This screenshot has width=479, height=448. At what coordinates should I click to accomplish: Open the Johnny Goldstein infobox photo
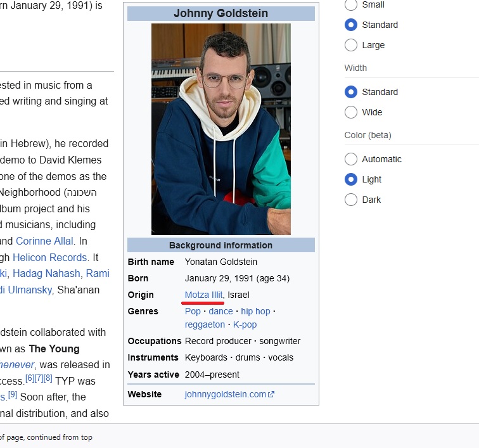tap(221, 129)
